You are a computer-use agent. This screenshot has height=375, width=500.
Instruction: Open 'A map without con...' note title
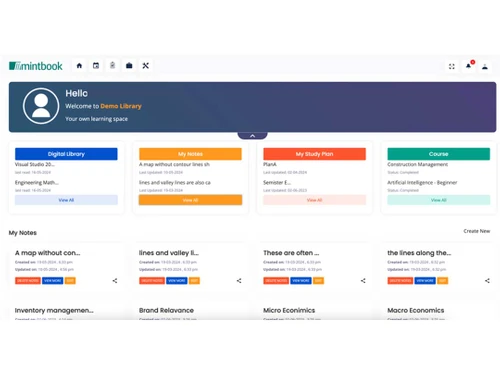coord(48,253)
